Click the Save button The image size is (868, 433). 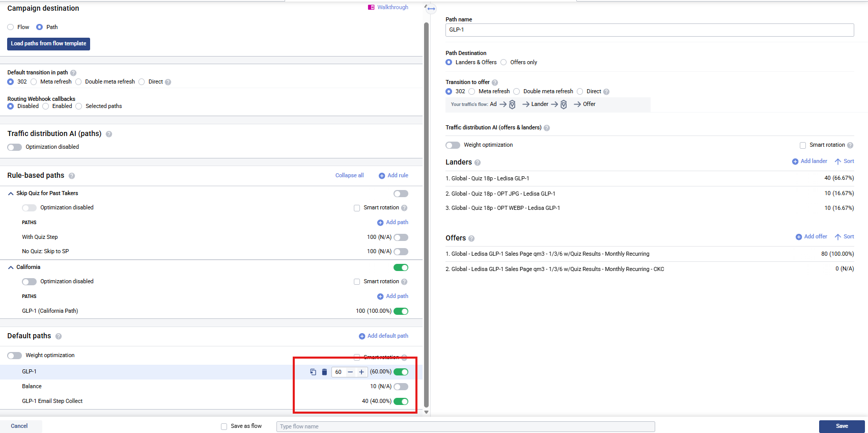click(842, 426)
